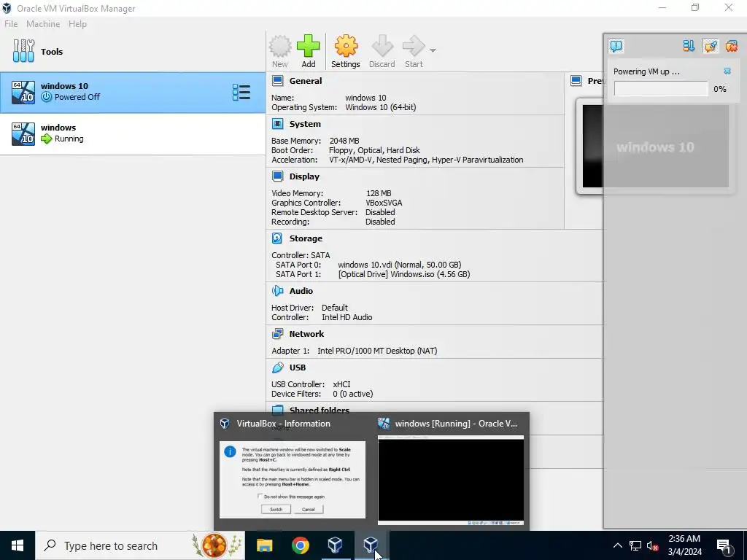Click the taskbar search box
747x560 pixels.
point(140,545)
